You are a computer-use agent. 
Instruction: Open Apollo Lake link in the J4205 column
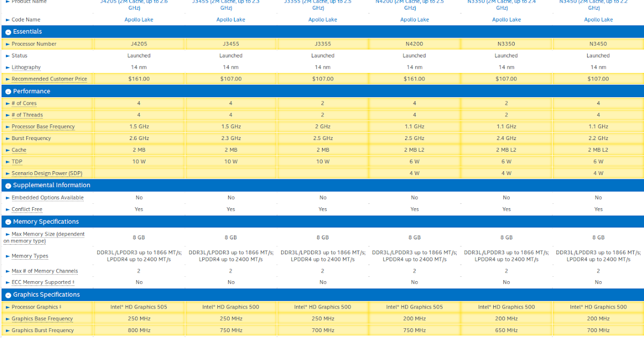(139, 20)
